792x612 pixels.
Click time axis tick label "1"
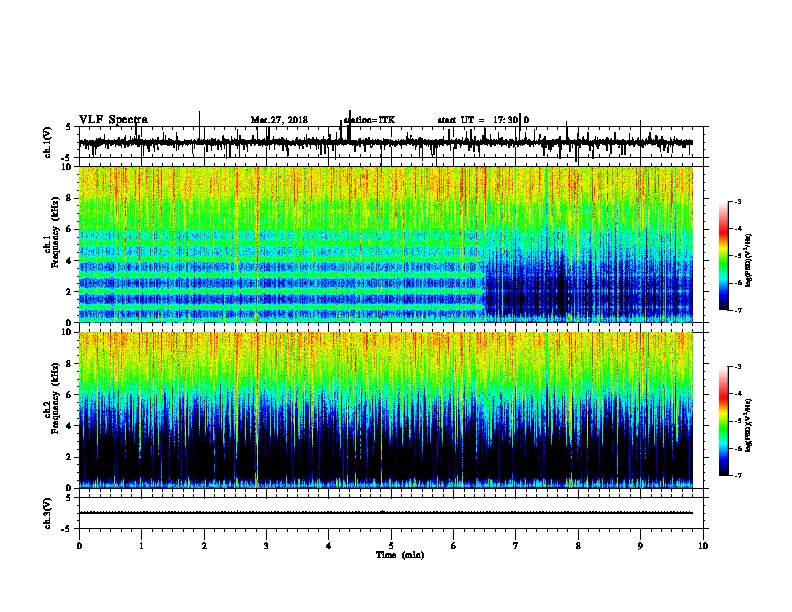(141, 546)
